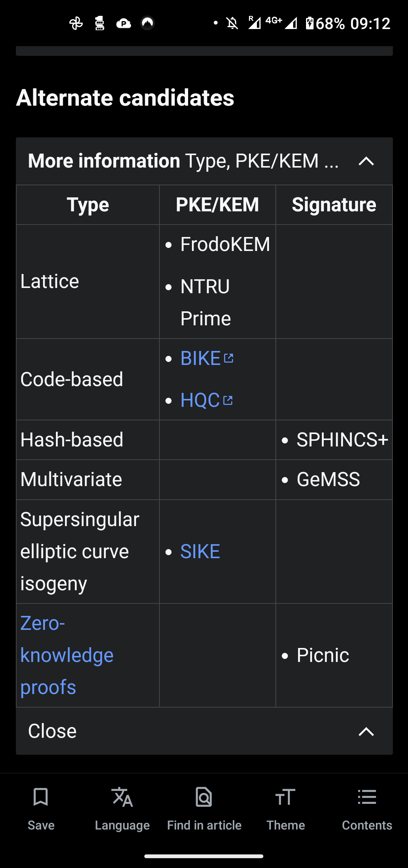Tap the pinwheel fan status icon
Screen dimensions: 408x868
point(76,23)
